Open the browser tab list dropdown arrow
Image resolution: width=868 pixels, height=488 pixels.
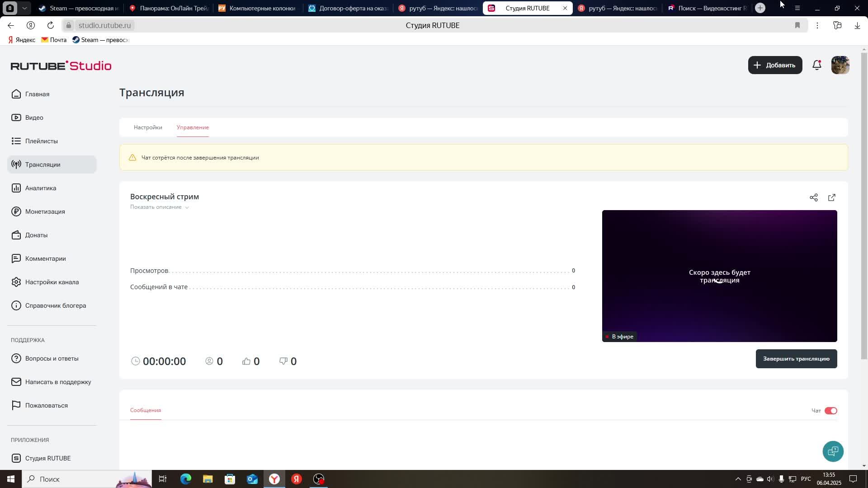pyautogui.click(x=25, y=8)
